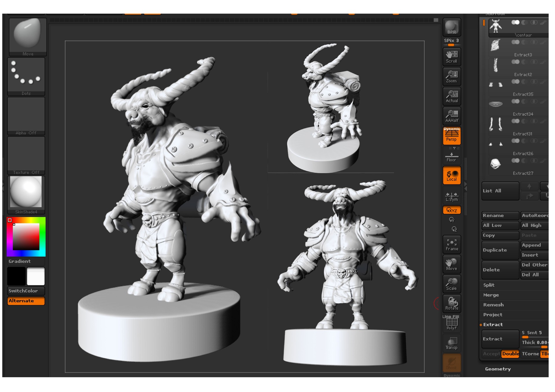Toggle Dynamic Persp perspective mode
Viewport: 555px width, 392px height.
coord(451,135)
